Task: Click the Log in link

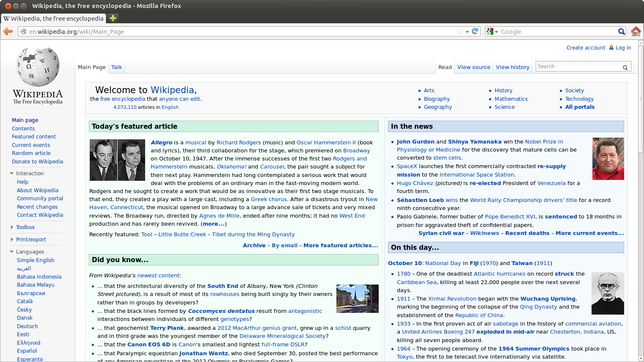Action: pos(623,48)
